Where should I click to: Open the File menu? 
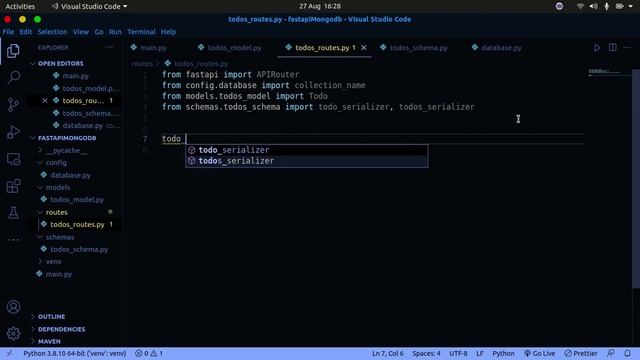point(8,32)
